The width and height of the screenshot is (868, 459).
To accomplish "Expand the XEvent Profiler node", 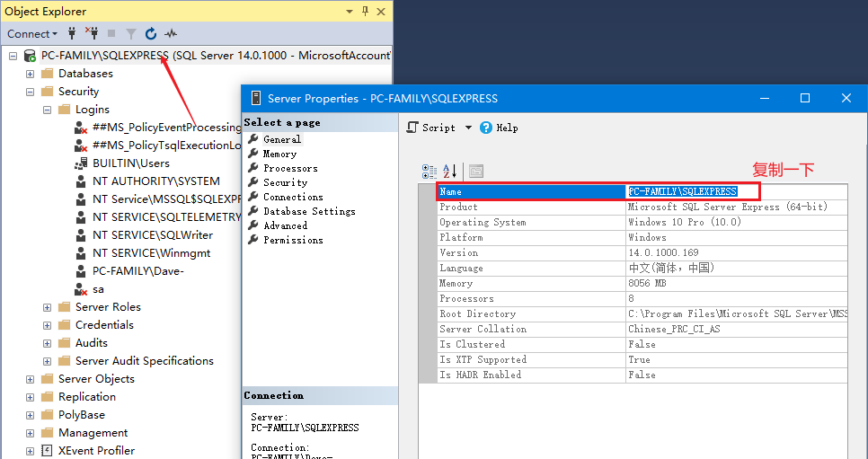I will pyautogui.click(x=31, y=451).
